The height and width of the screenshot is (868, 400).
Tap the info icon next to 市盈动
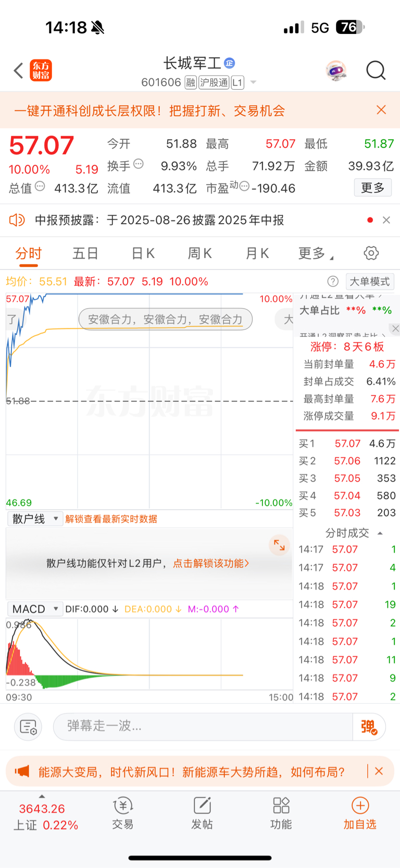(x=244, y=186)
